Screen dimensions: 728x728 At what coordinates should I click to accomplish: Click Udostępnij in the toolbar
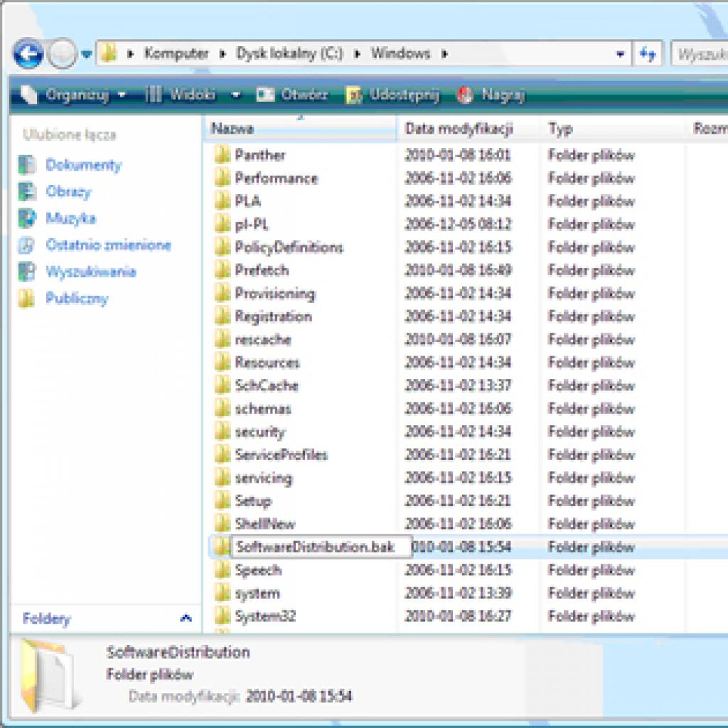[x=392, y=95]
